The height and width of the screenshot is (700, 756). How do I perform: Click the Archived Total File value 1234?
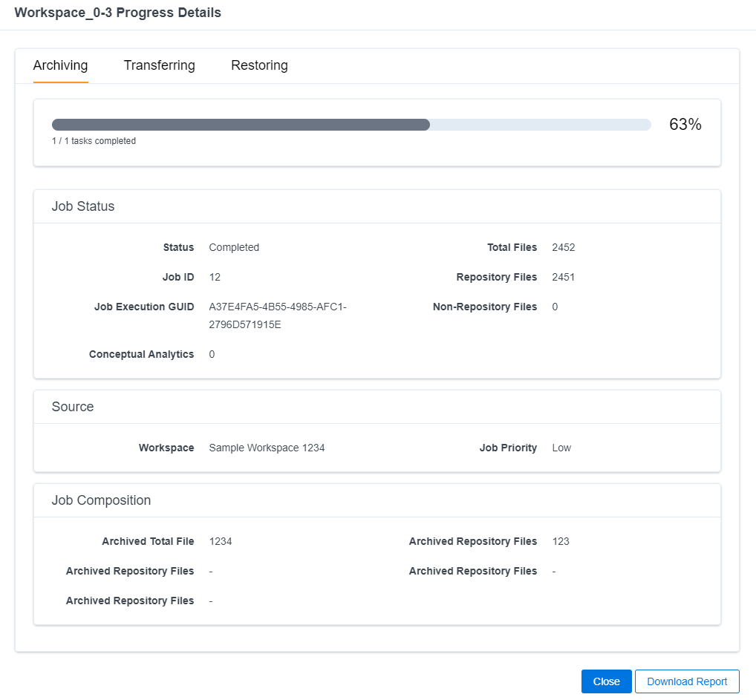(221, 541)
